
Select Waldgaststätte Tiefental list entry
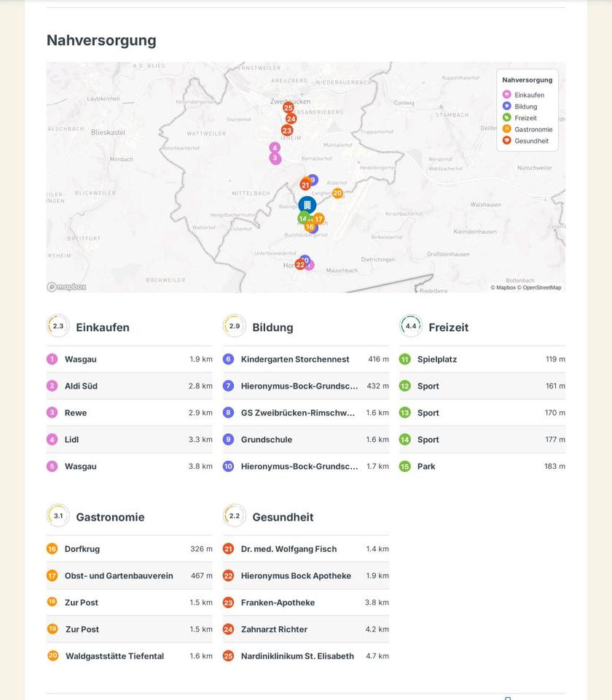click(114, 656)
